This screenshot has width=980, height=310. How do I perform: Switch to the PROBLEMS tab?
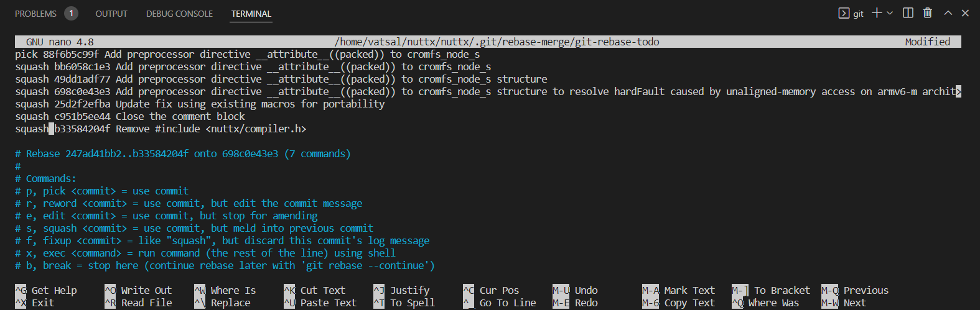(35, 14)
